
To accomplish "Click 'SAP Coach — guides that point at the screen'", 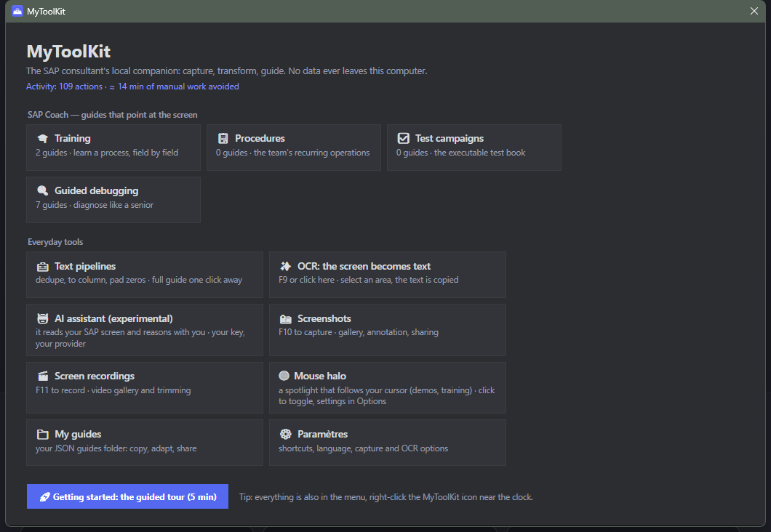I will [x=112, y=115].
